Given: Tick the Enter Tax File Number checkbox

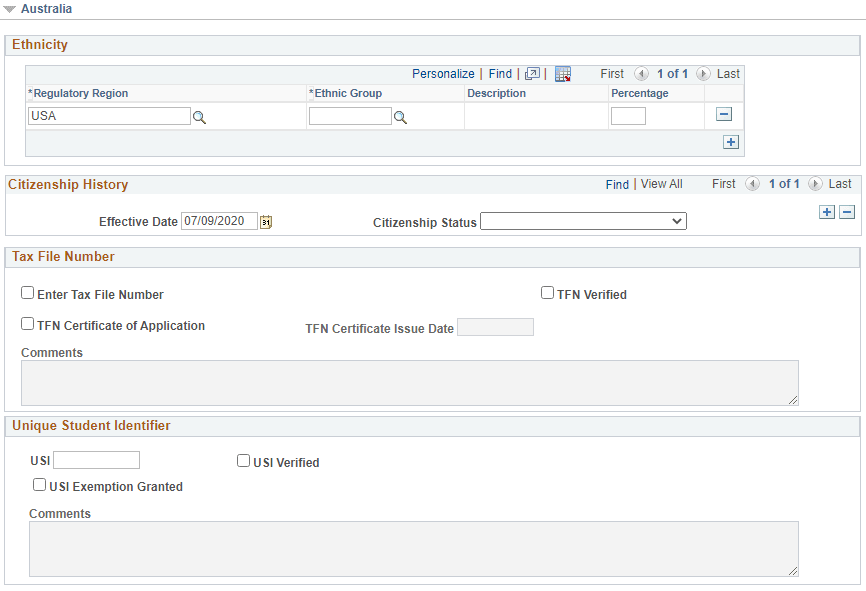Looking at the screenshot, I should tap(28, 293).
